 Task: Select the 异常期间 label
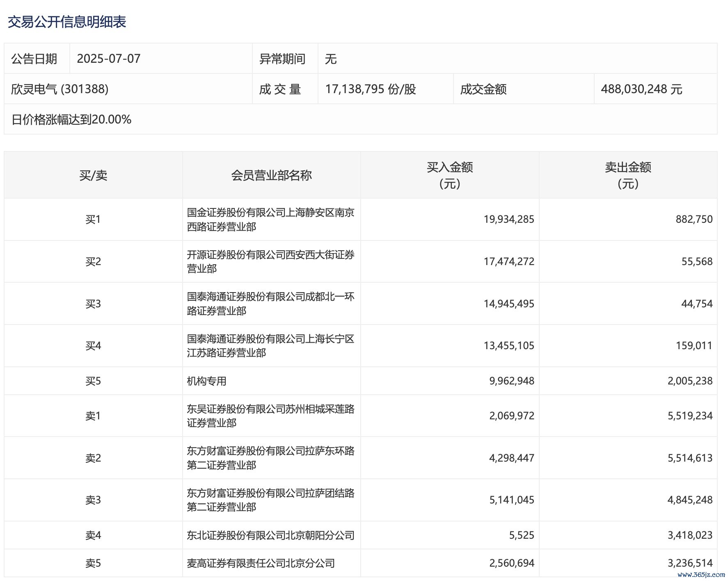pyautogui.click(x=282, y=59)
